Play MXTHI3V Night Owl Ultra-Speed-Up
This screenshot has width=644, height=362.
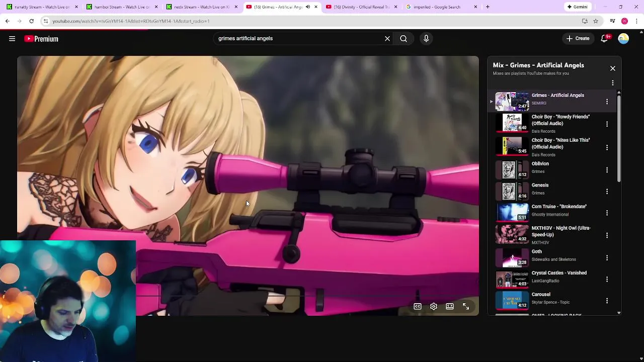tap(561, 231)
